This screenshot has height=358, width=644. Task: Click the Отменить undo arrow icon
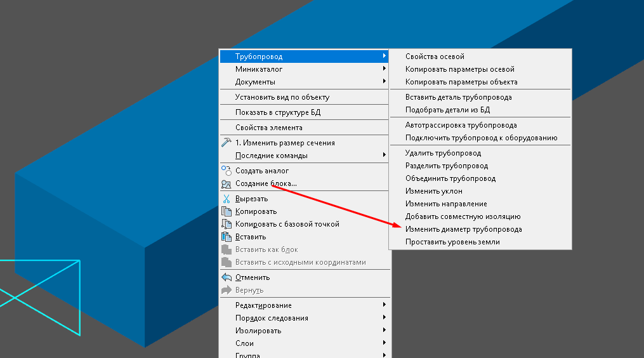click(x=227, y=277)
